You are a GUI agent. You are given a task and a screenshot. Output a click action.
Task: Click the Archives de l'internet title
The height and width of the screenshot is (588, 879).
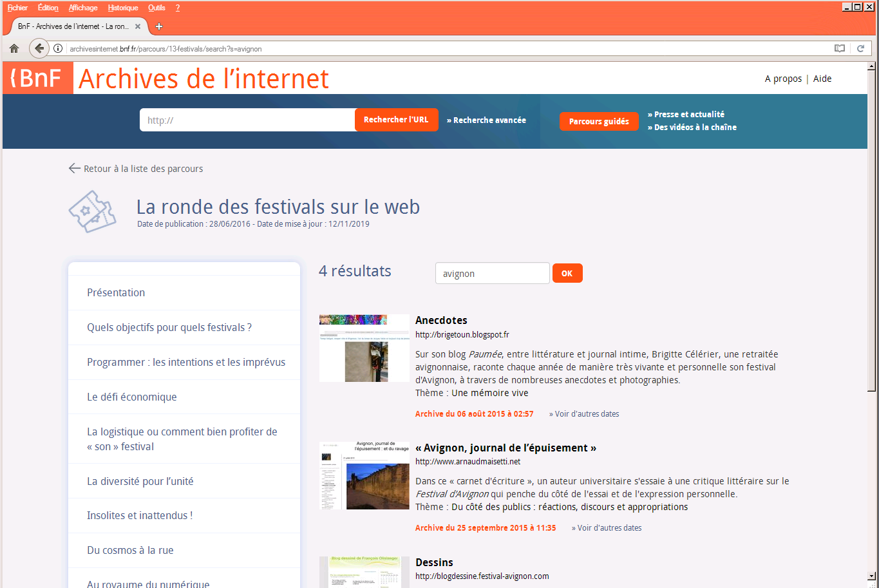[x=203, y=79]
